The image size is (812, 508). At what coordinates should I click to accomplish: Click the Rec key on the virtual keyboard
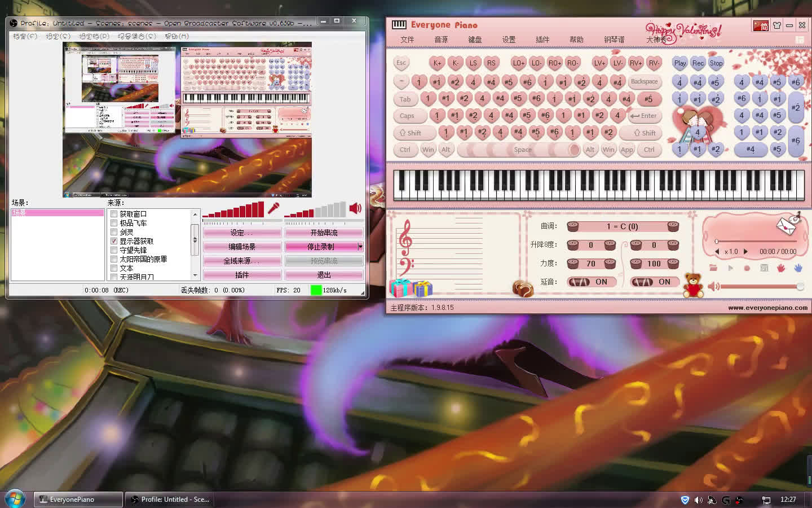(x=698, y=63)
